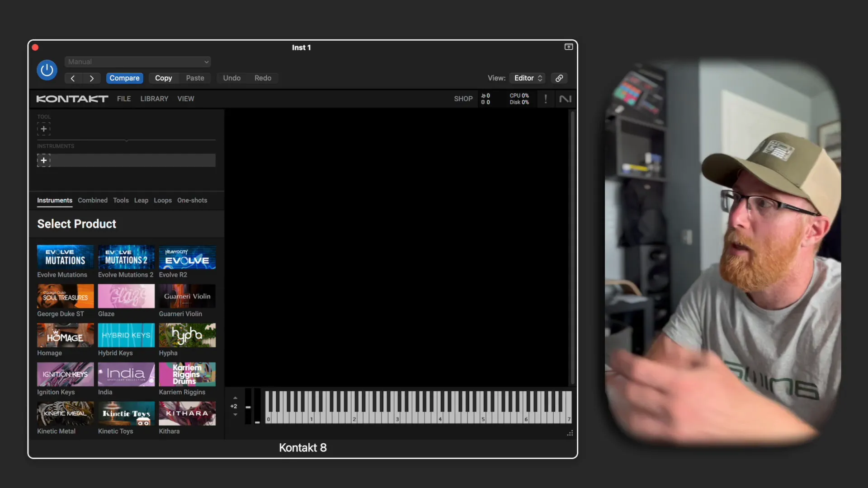Select the Kinetic Toys product thumbnail
The image size is (868, 488).
coord(126,413)
